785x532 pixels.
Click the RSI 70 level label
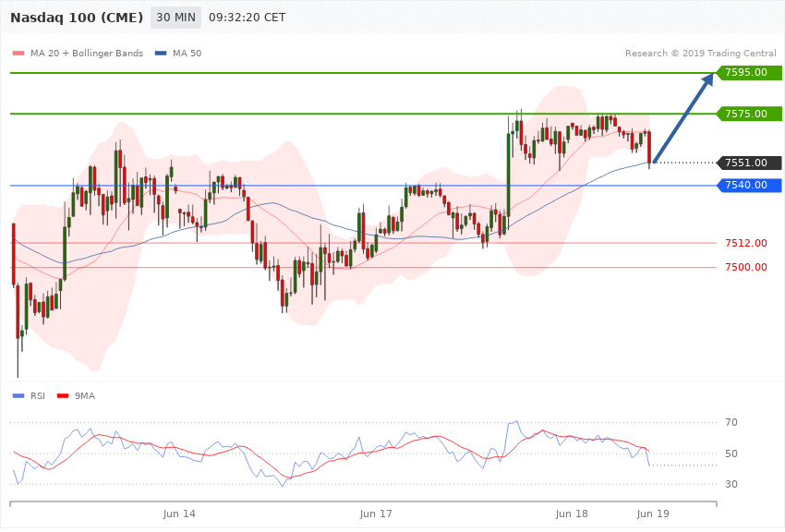(x=731, y=422)
